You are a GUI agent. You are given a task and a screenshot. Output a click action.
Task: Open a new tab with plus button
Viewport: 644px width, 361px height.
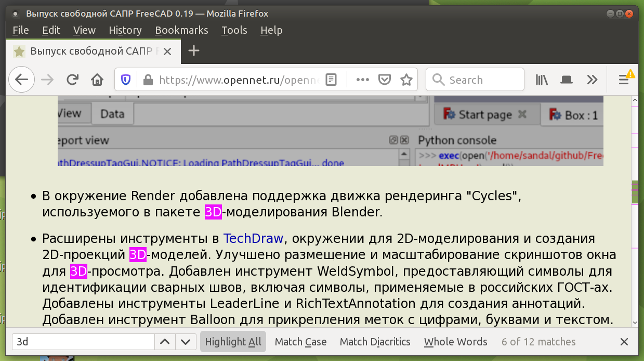click(193, 50)
